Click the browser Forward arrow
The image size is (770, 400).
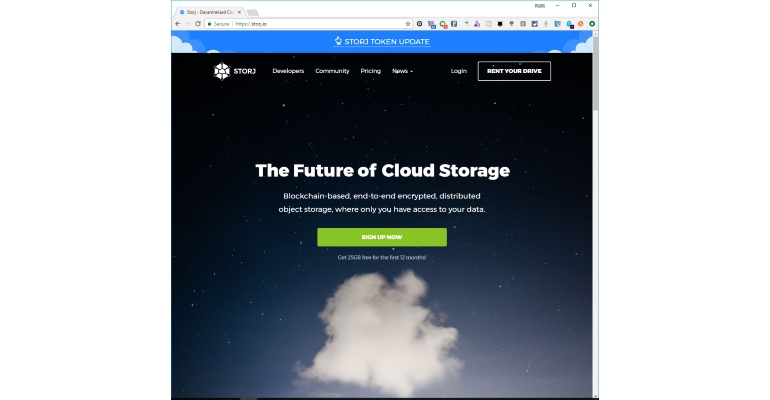[x=188, y=24]
